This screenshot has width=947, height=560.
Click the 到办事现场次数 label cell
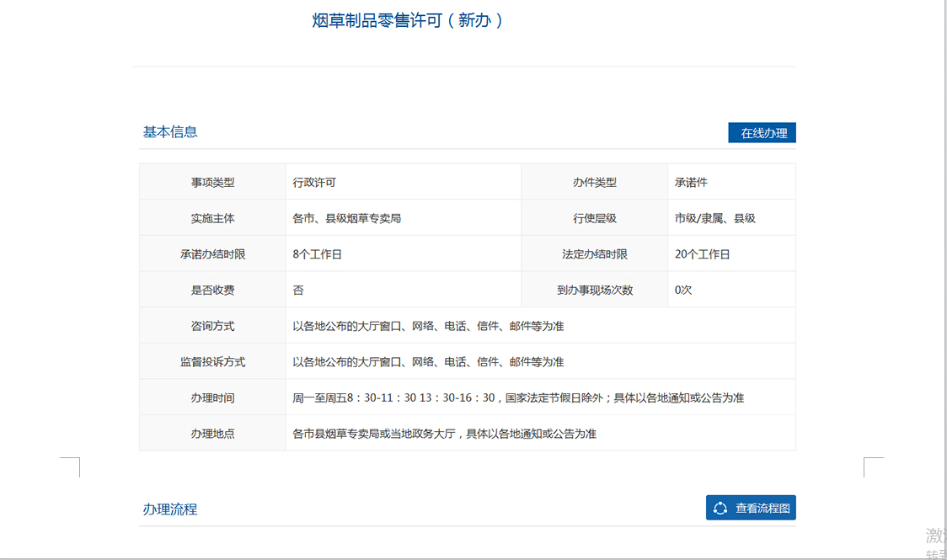(x=594, y=290)
